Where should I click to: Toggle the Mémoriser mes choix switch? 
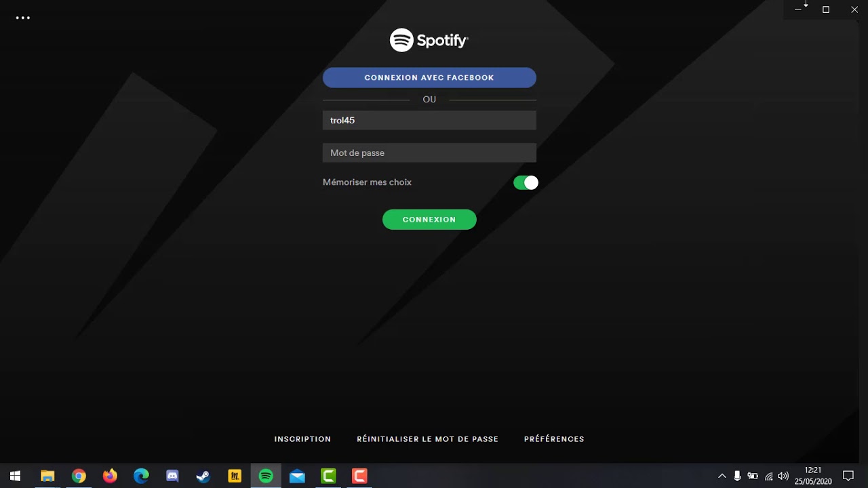click(x=526, y=182)
